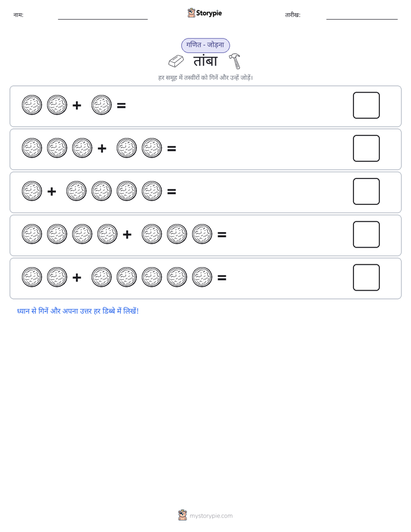Select the answer box in the first row

click(366, 105)
